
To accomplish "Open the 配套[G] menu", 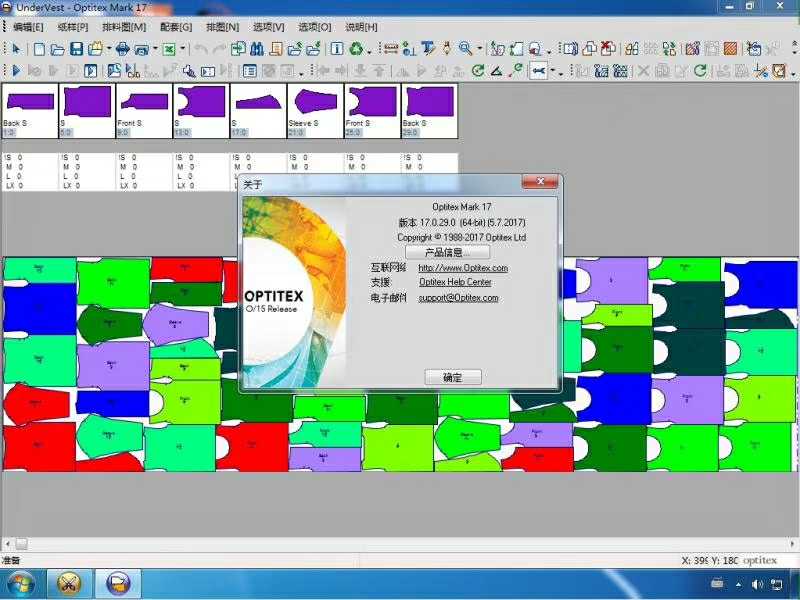I will pyautogui.click(x=176, y=27).
